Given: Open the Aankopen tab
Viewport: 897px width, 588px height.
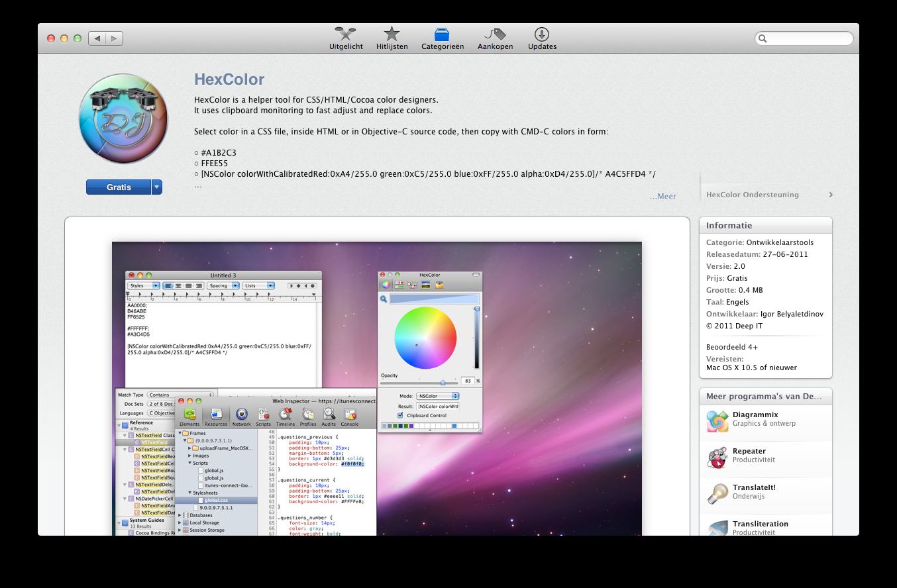Looking at the screenshot, I should coord(495,38).
